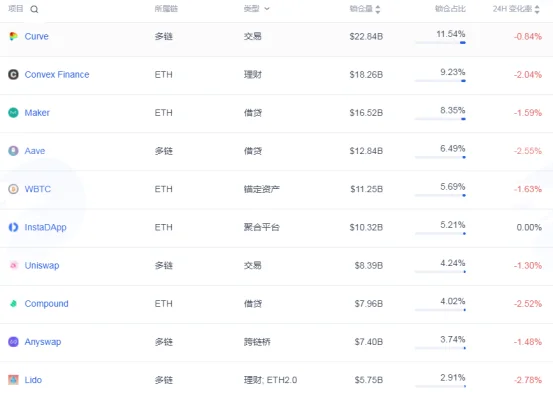This screenshot has height=393, width=553.
Task: Click the Anyswap logo icon
Action: tap(13, 342)
